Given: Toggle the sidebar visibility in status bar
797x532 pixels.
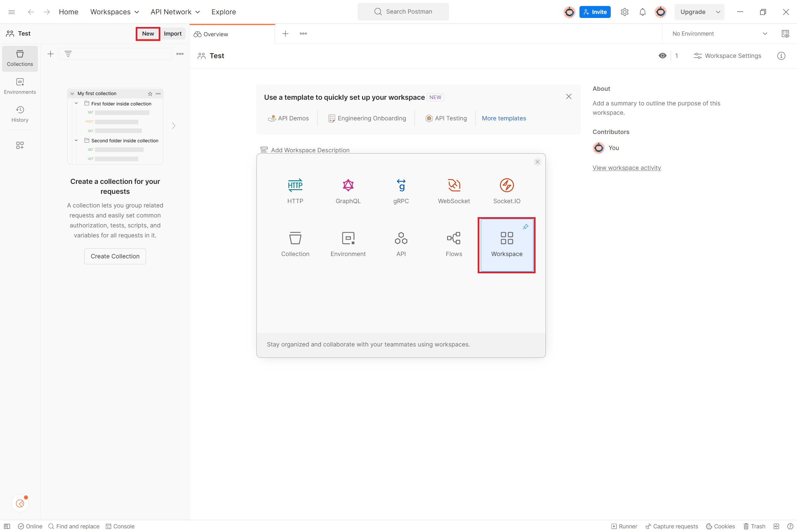Looking at the screenshot, I should pos(7,526).
